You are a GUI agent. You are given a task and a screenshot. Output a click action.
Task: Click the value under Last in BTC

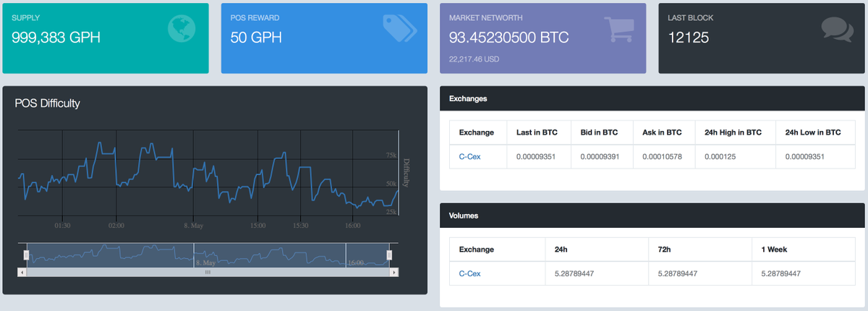coord(536,156)
